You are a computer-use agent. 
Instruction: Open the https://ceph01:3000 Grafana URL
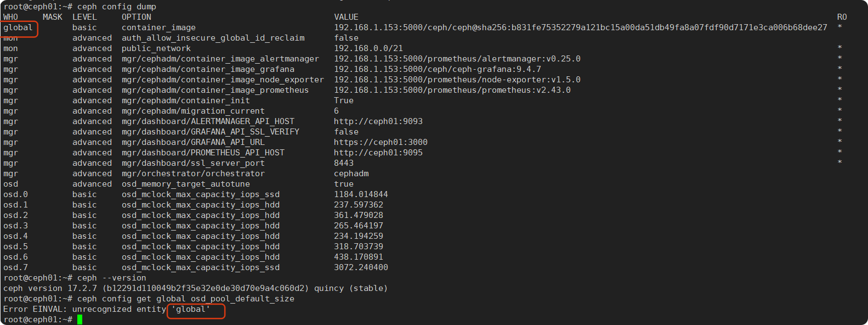pos(381,142)
